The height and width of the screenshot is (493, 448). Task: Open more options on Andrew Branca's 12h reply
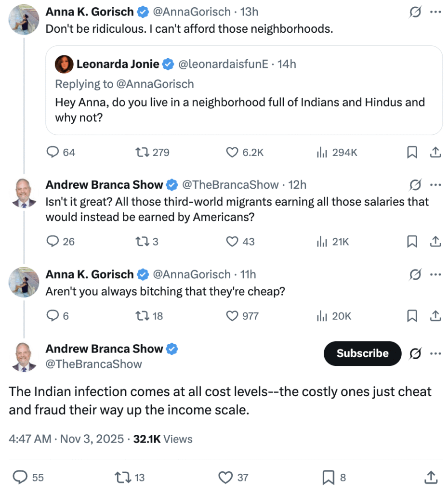[435, 185]
